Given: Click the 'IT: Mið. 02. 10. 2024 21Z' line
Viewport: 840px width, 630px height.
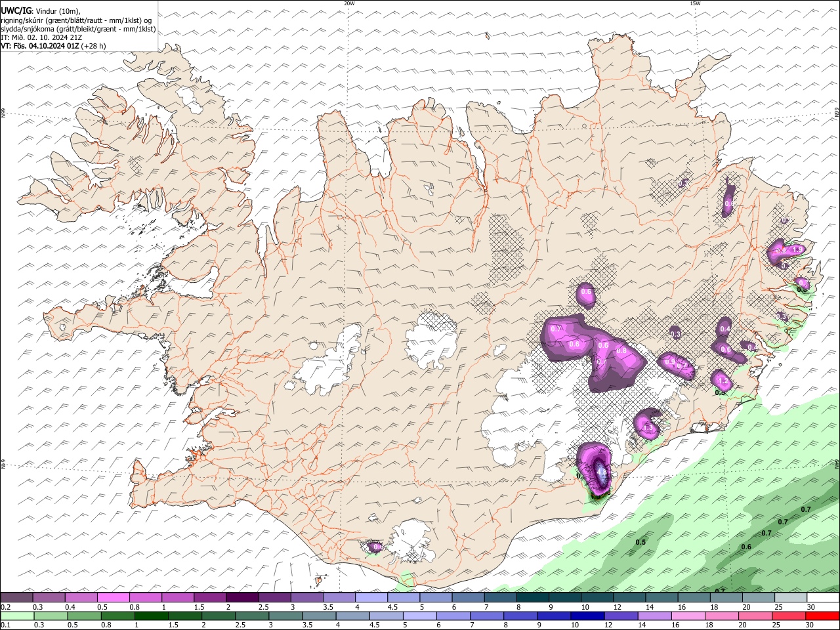Looking at the screenshot, I should click(x=41, y=37).
